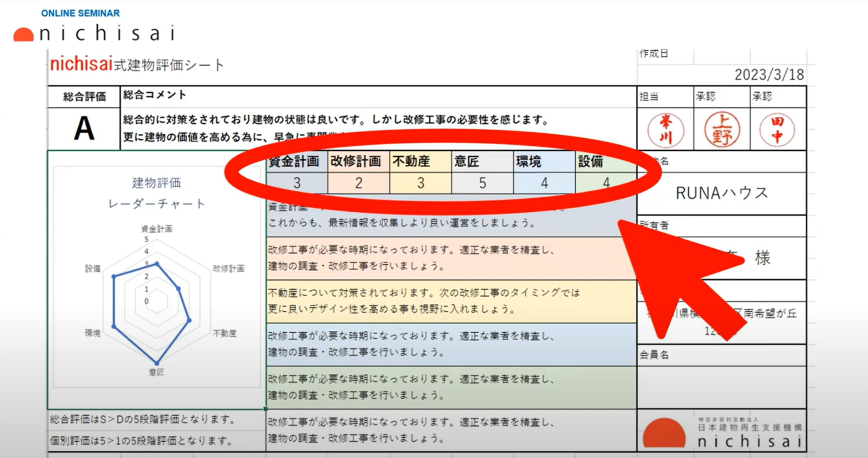Image resolution: width=868 pixels, height=458 pixels.
Task: Click the white bottom 改修工事が必要な時期 comment row
Action: (x=452, y=430)
